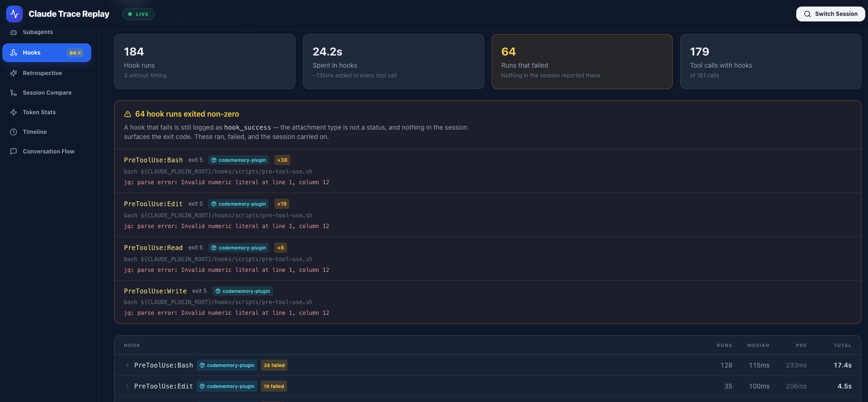
Task: Open the Subagents sidebar item
Action: [47, 32]
